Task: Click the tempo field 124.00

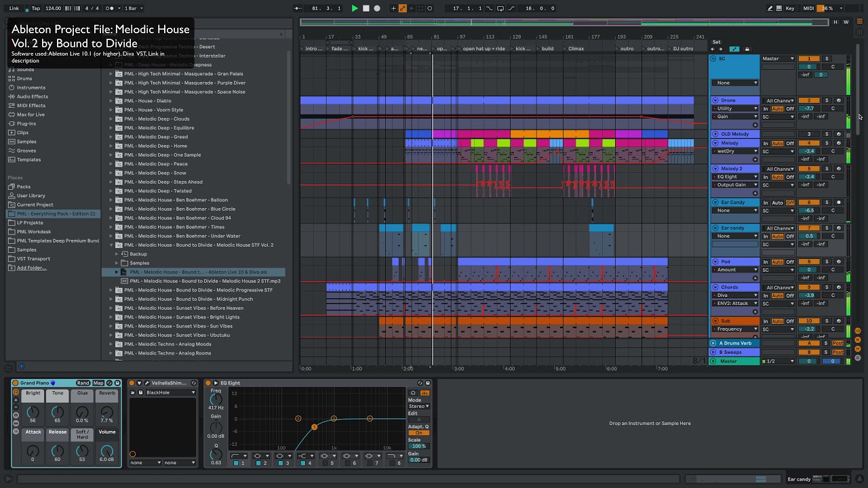Action: coord(53,8)
